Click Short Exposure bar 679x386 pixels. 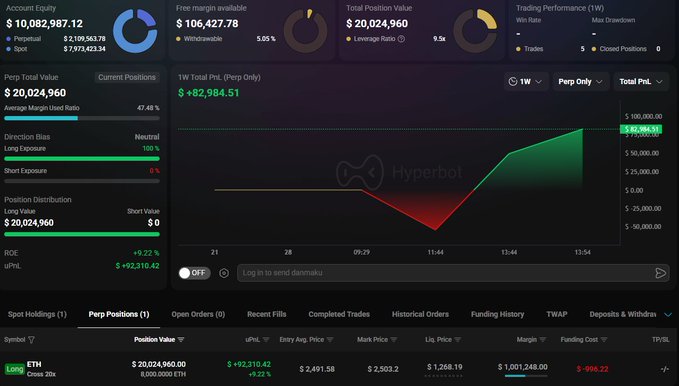coord(82,181)
